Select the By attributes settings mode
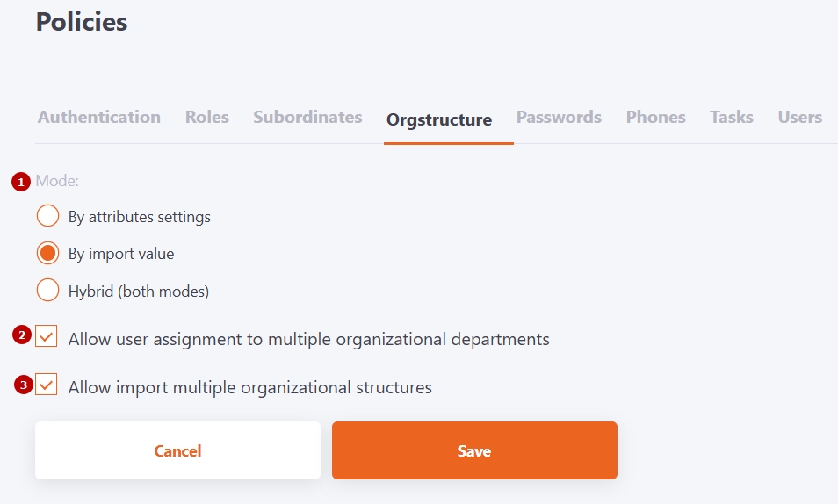Screen dimensions: 838x504 [x=47, y=216]
